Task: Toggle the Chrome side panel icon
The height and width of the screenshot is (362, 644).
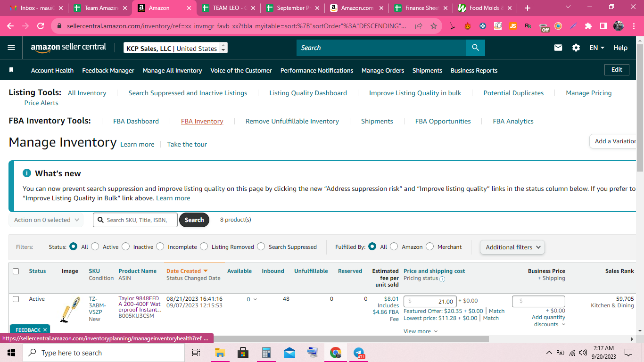Action: pos(603,26)
